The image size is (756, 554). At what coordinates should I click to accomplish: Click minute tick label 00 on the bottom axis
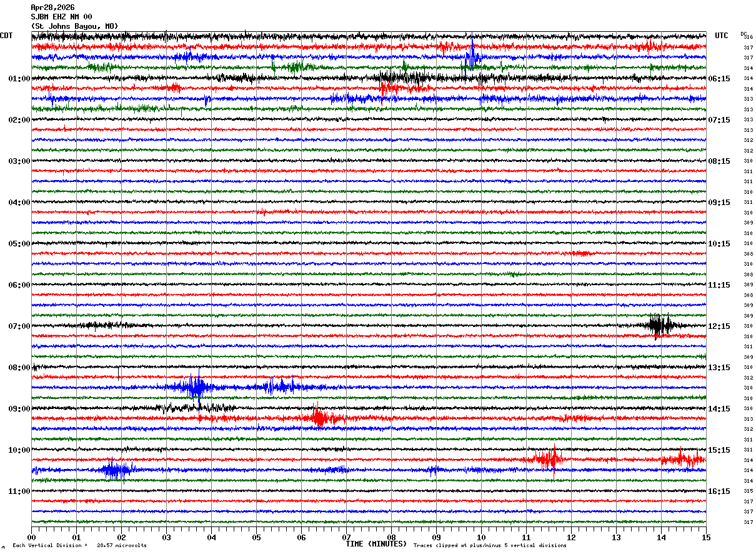[x=31, y=537]
